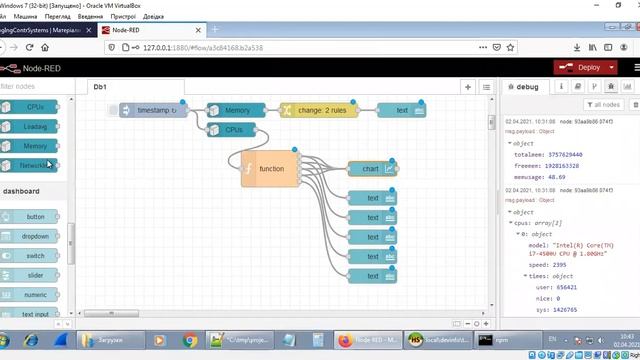Zoom in the canvas with plus
Viewport: 640px width, 360px height.
pos(486,324)
